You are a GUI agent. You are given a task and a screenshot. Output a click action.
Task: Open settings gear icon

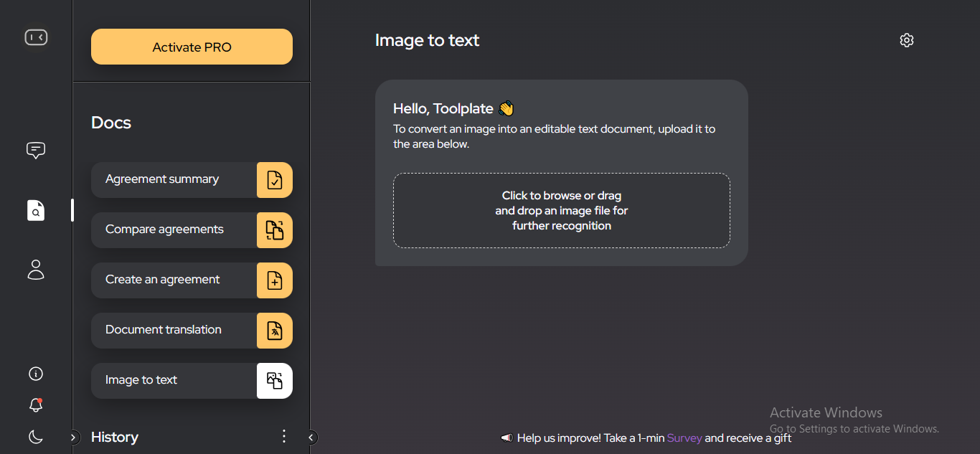pyautogui.click(x=907, y=40)
